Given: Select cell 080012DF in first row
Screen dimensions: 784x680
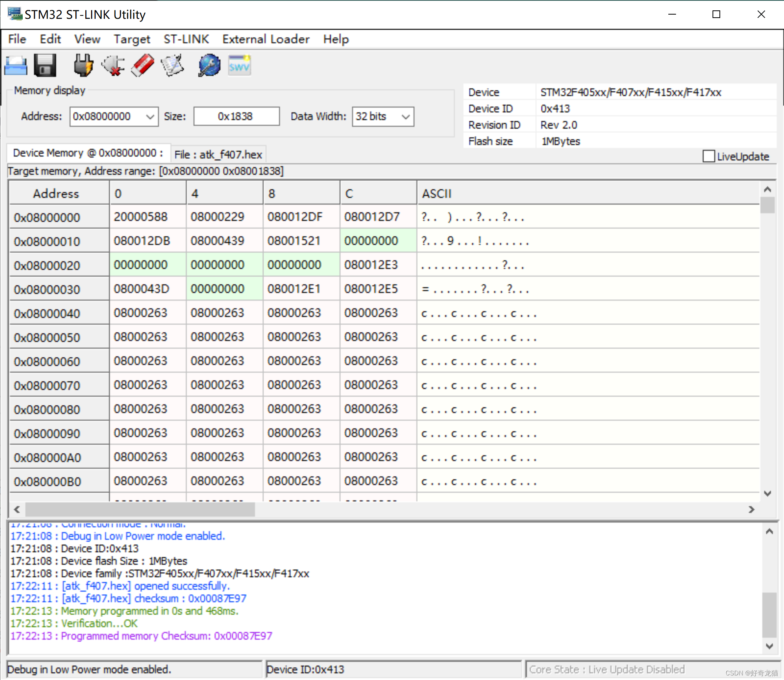Looking at the screenshot, I should coord(302,217).
